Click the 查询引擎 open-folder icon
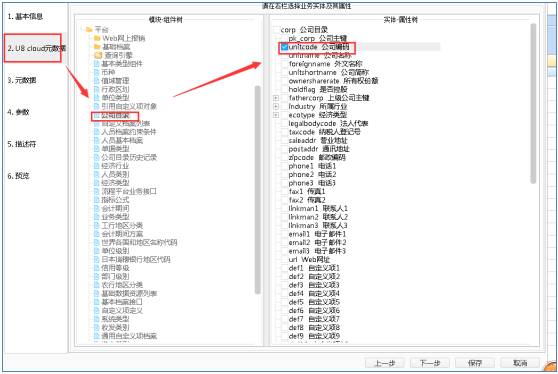558x374 pixels. 98,55
